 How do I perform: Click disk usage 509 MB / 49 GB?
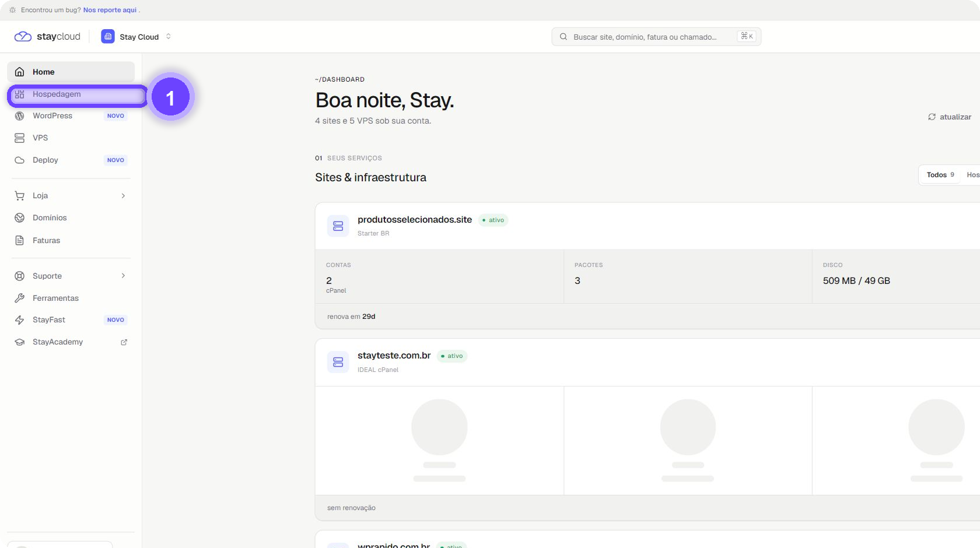pos(856,280)
